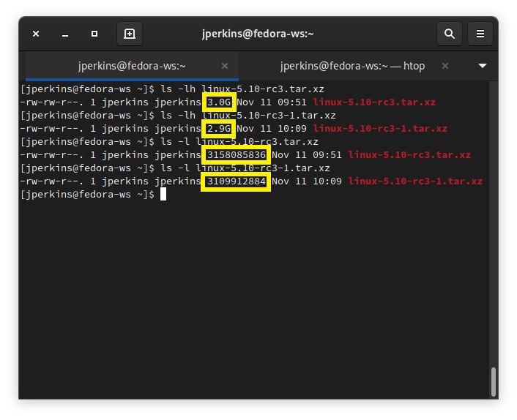The width and height of the screenshot is (517, 420).
Task: Expand the tab list dropdown arrow
Action: point(483,66)
